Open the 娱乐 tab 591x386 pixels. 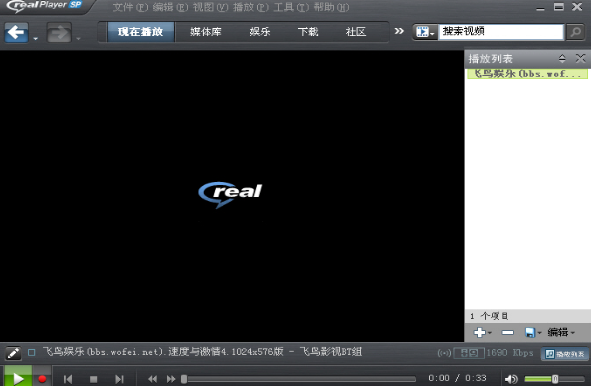(260, 32)
